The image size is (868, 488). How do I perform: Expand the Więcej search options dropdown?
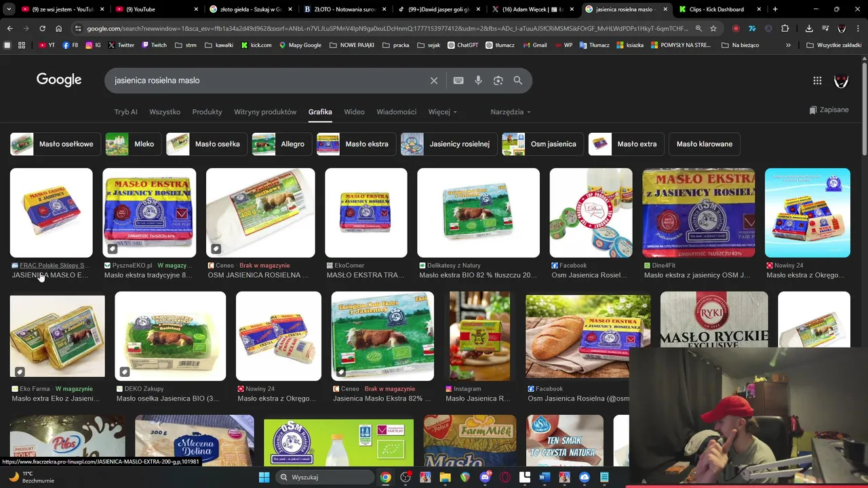coord(442,112)
